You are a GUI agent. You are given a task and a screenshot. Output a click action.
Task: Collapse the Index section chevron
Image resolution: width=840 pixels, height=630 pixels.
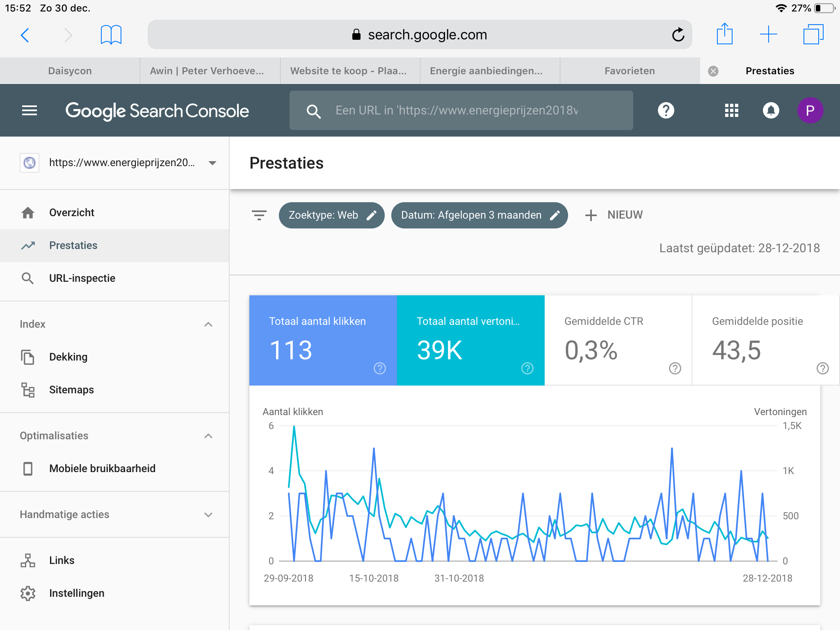[208, 324]
